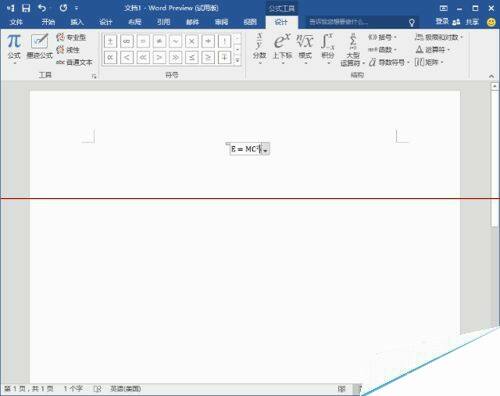Switch to the 引用 References tab
The width and height of the screenshot is (500, 396).
(164, 22)
